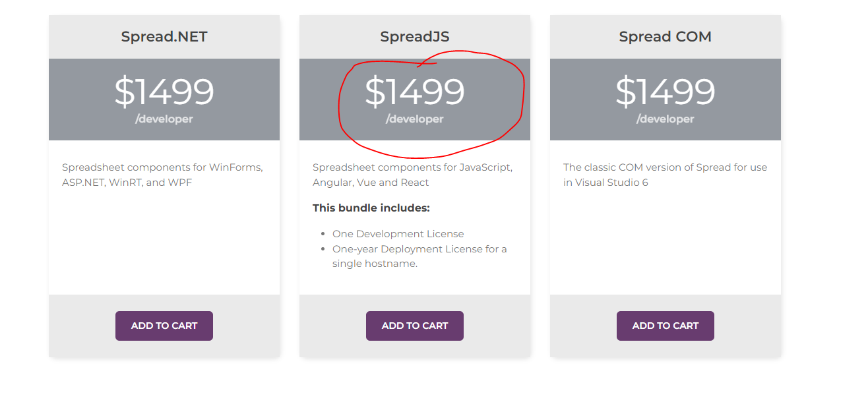Select the One Development License item
The image size is (868, 404).
(x=398, y=234)
